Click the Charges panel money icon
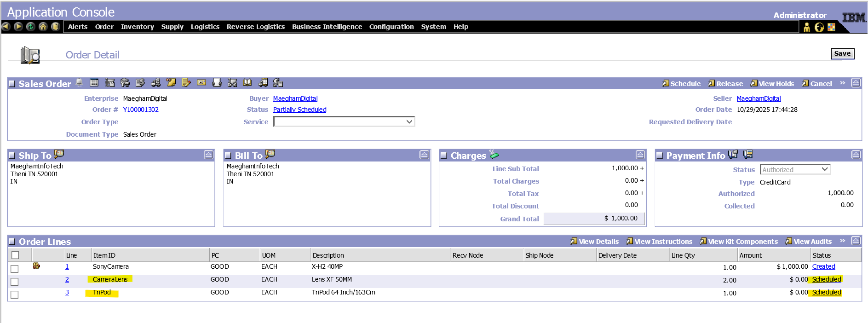This screenshot has height=323, width=868. click(494, 154)
